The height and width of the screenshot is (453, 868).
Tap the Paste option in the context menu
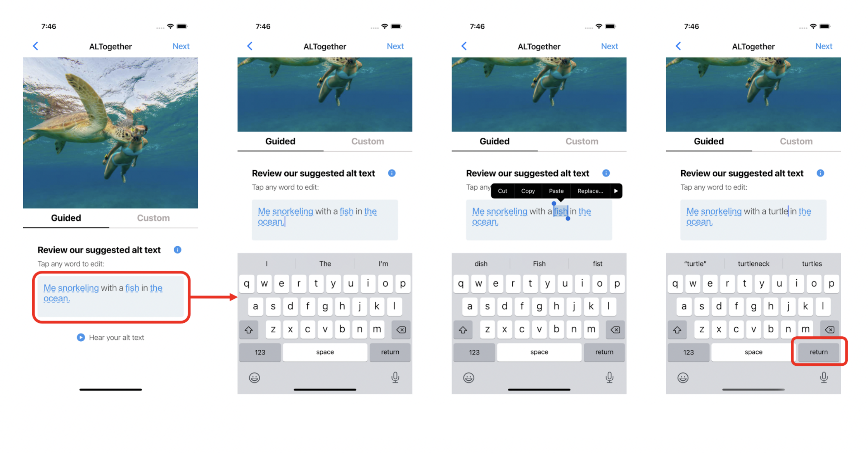coord(553,190)
